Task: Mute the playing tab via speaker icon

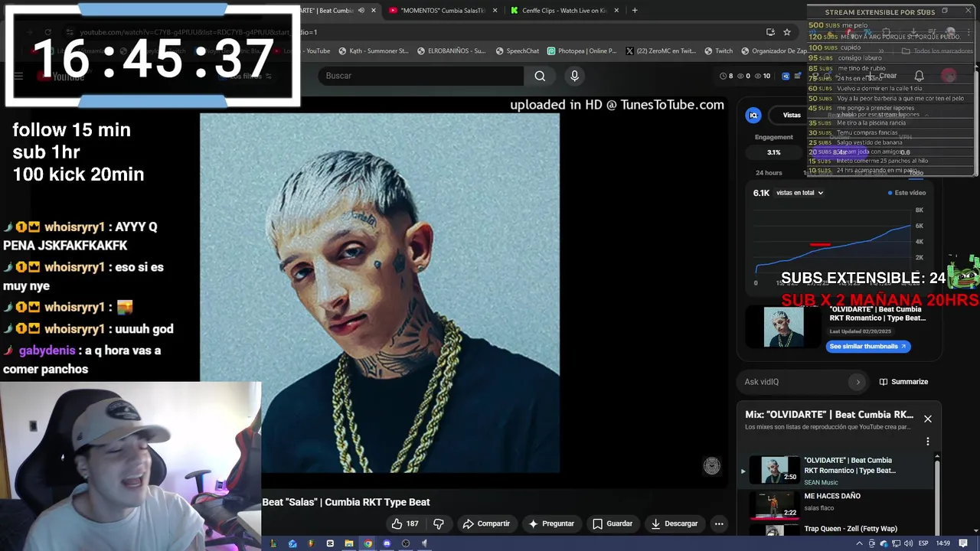Action: pos(361,11)
